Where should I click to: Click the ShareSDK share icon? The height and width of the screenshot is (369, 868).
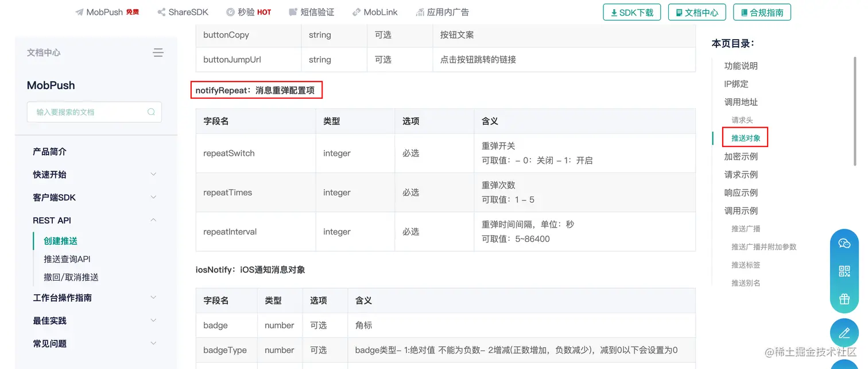point(161,12)
